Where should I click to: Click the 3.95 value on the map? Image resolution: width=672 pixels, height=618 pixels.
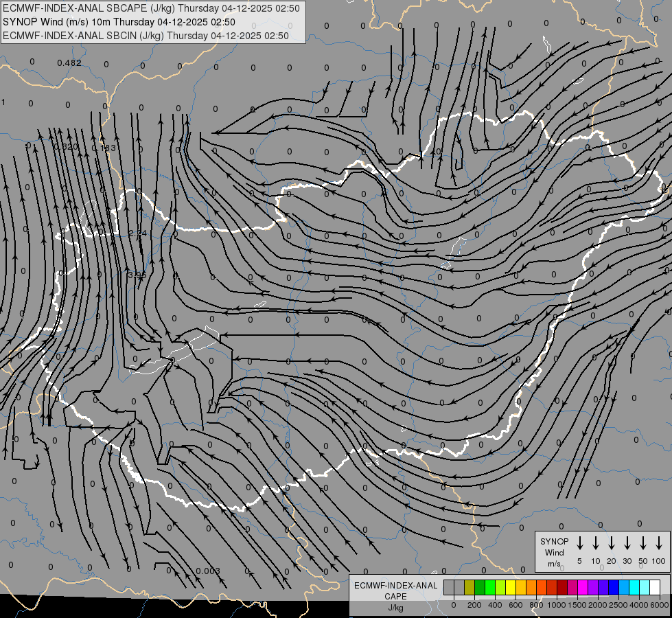137,275
